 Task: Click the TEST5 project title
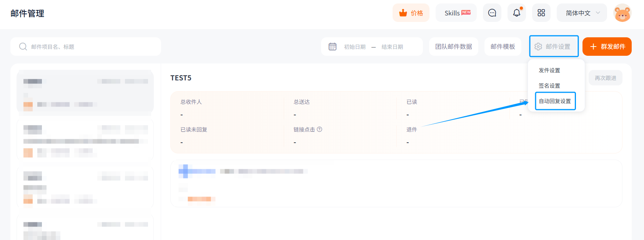pyautogui.click(x=181, y=78)
